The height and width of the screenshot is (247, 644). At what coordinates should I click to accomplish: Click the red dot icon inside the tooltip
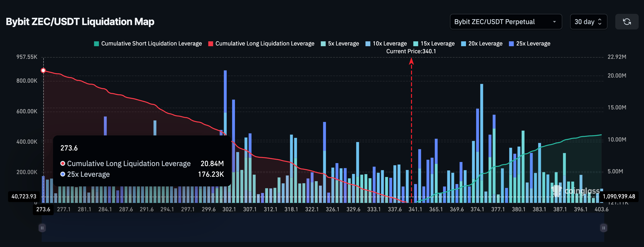point(63,164)
